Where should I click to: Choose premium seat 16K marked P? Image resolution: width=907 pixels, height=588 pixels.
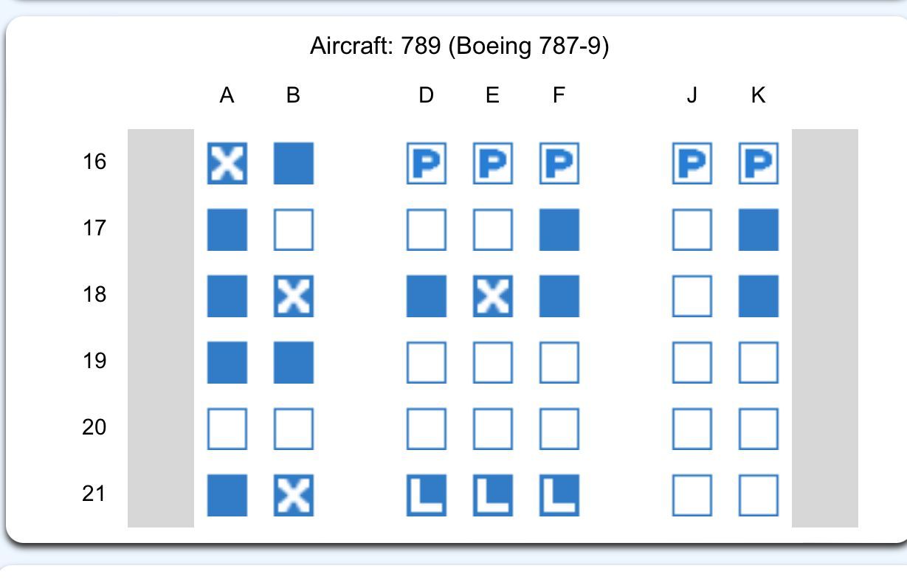[x=758, y=163]
